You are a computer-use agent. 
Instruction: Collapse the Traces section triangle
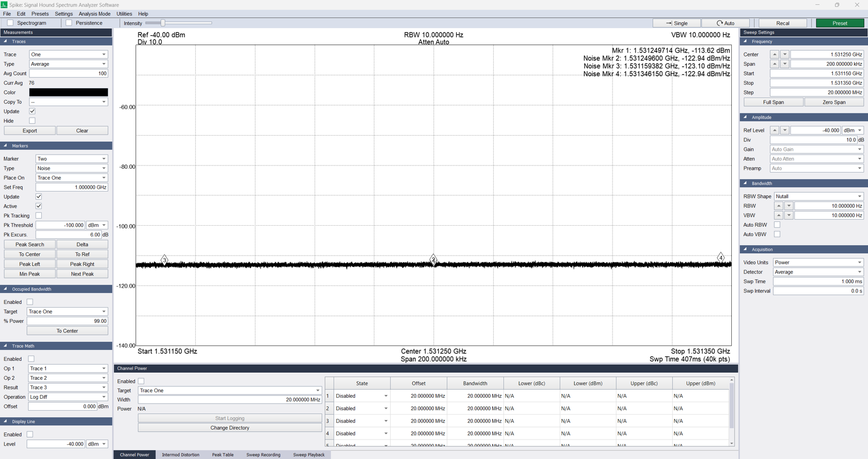tap(6, 41)
